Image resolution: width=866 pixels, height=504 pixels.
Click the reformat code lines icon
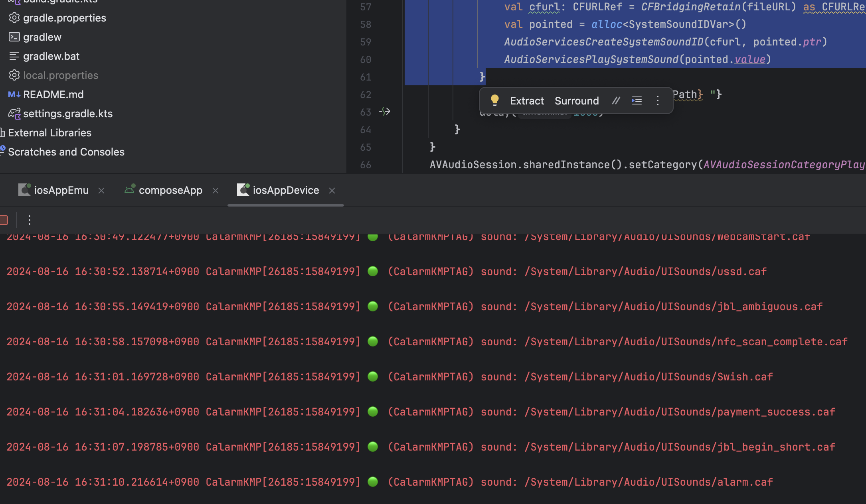(637, 101)
